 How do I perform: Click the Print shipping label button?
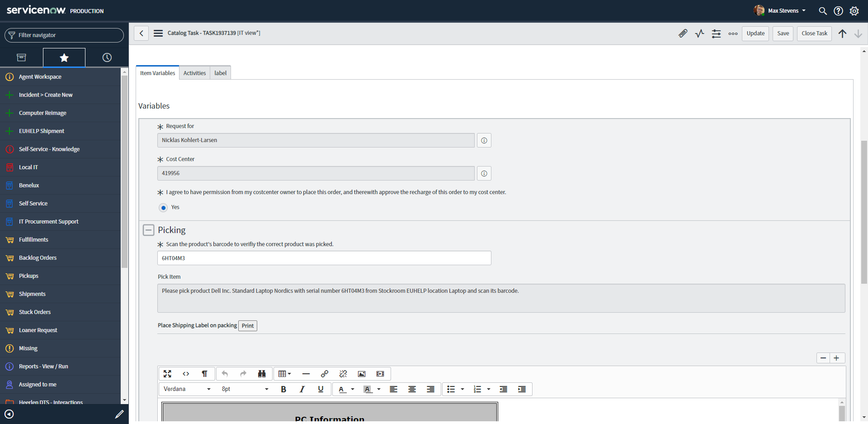pos(247,326)
